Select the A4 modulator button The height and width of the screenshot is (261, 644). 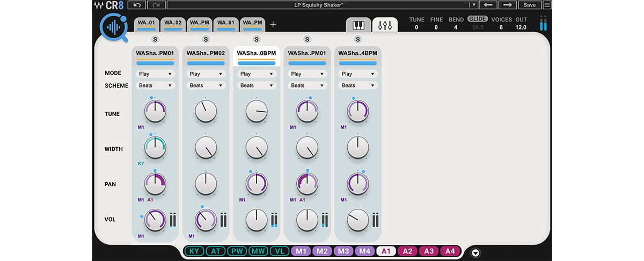(450, 251)
